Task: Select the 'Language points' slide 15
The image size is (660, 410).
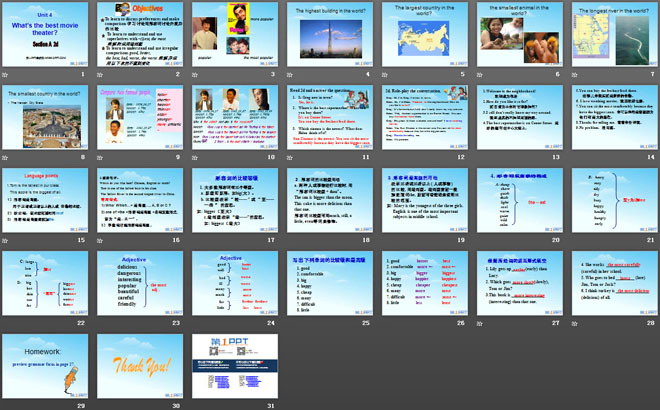Action: pyautogui.click(x=45, y=200)
